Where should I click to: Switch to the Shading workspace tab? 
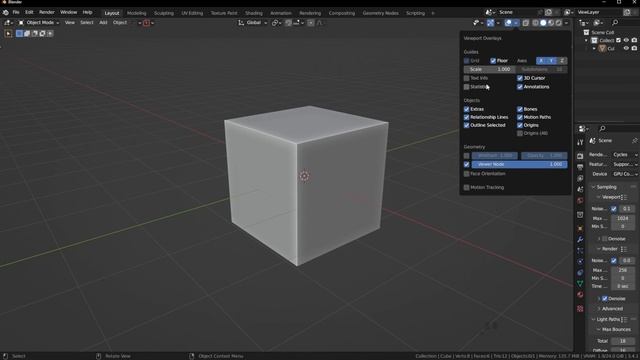[253, 13]
